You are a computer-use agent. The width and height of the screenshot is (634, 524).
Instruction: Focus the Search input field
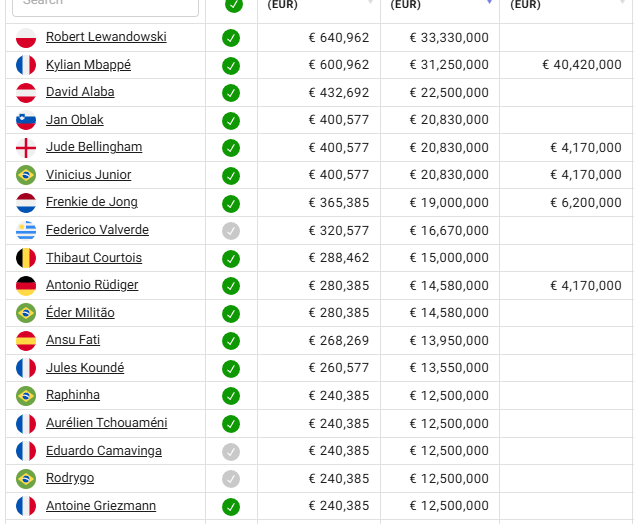click(x=108, y=5)
